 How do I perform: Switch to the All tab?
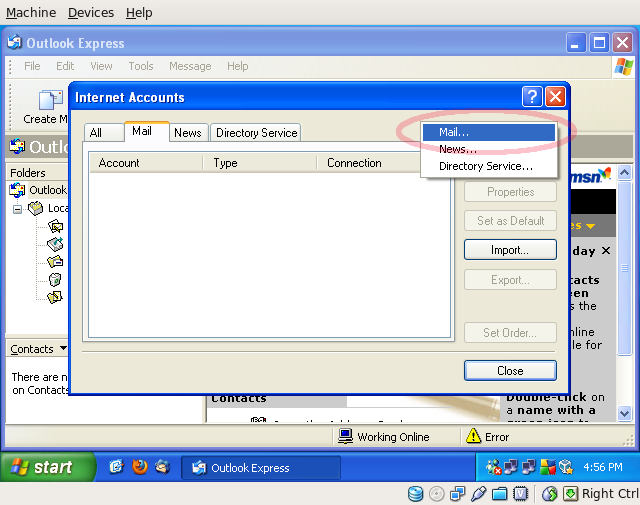coord(96,133)
